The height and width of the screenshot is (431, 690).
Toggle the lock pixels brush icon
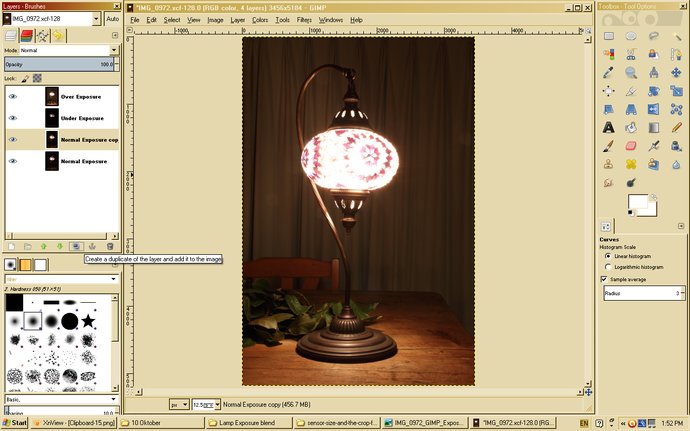point(26,78)
